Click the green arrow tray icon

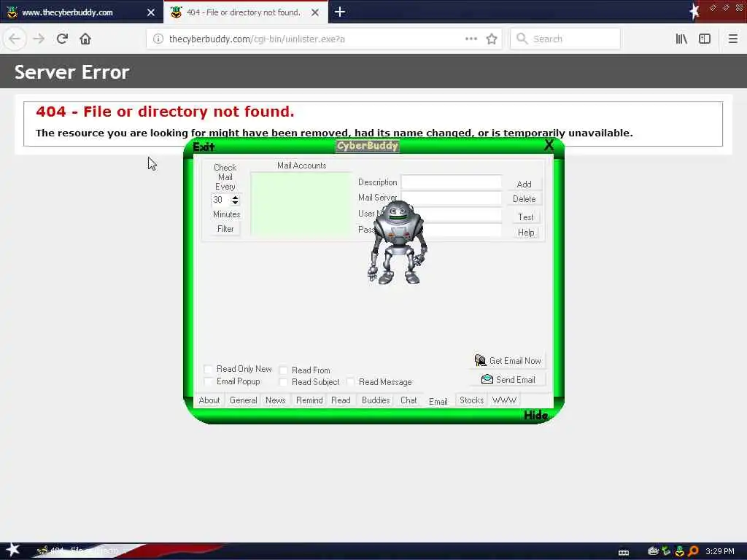(x=666, y=551)
